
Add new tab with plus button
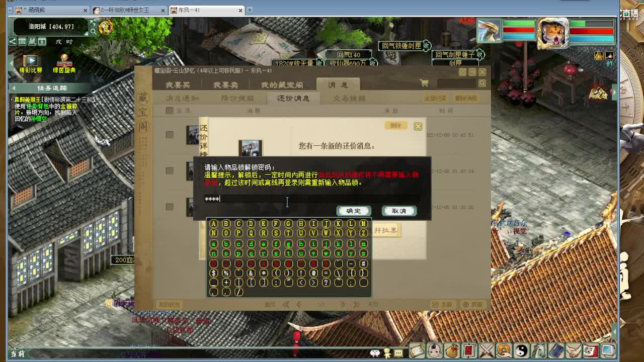[250, 10]
